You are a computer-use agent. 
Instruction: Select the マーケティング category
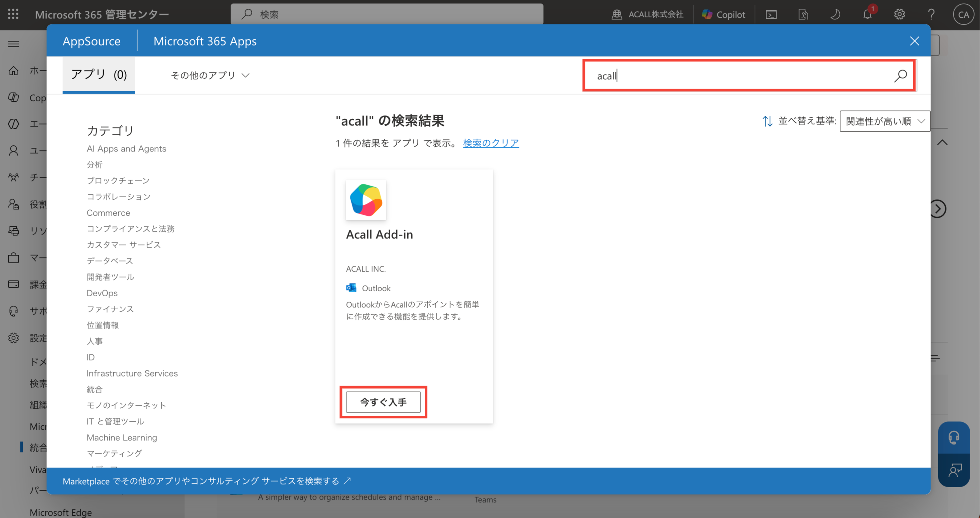click(x=115, y=454)
